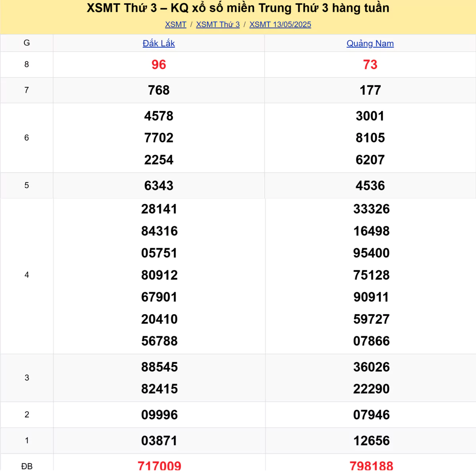Click the page title XSMT Thứ 3 heading
Screen dimensions: 476x474
tap(238, 8)
